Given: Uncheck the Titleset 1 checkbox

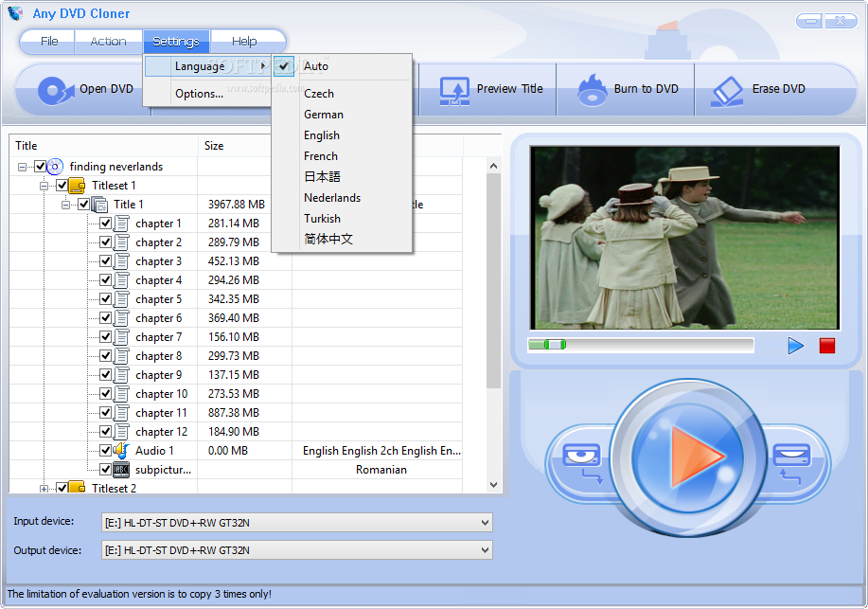Looking at the screenshot, I should pos(62,185).
